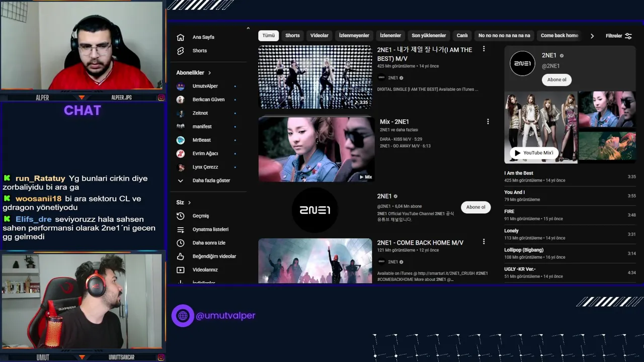This screenshot has width=644, height=362.
Task: Open I AM THE BEST M/V video title
Action: pyautogui.click(x=425, y=54)
